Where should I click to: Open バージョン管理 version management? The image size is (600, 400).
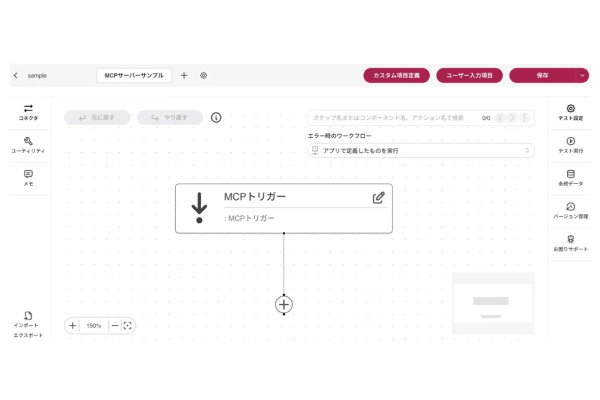[x=570, y=210]
